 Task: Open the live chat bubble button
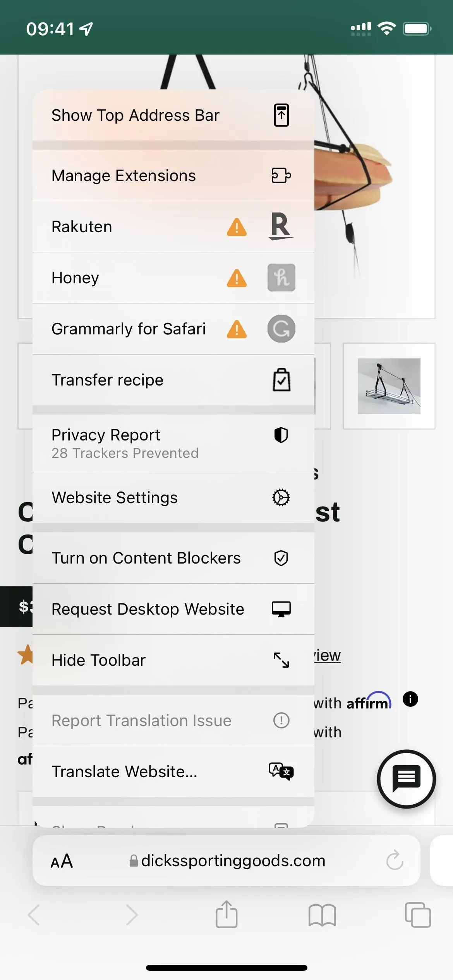(406, 779)
